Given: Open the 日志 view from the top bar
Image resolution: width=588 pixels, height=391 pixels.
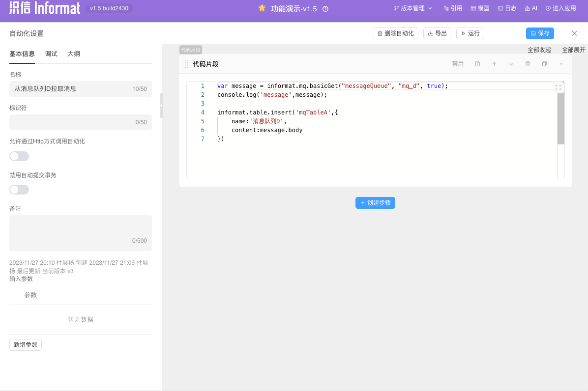Looking at the screenshot, I should coord(506,8).
